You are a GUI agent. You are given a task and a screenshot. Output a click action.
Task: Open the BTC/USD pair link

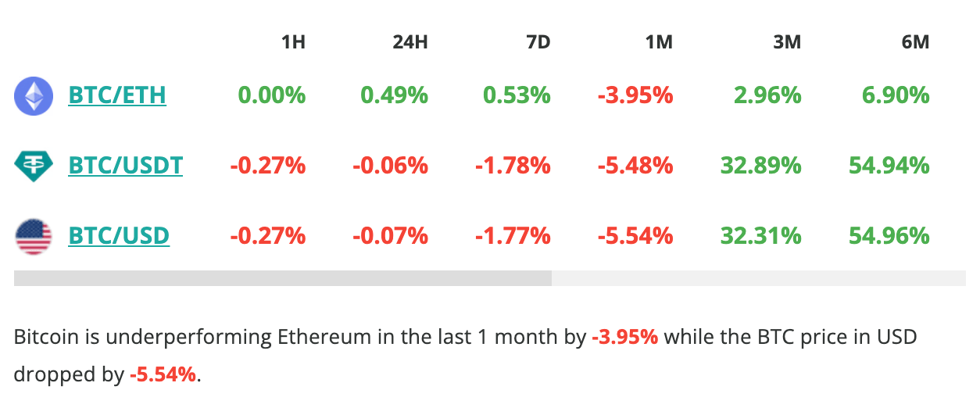(119, 236)
